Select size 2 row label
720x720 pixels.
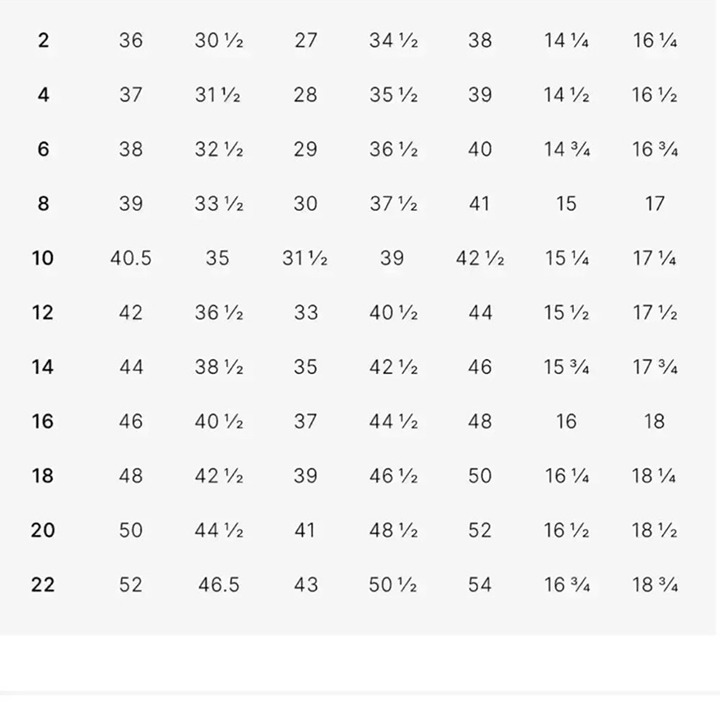click(x=43, y=40)
